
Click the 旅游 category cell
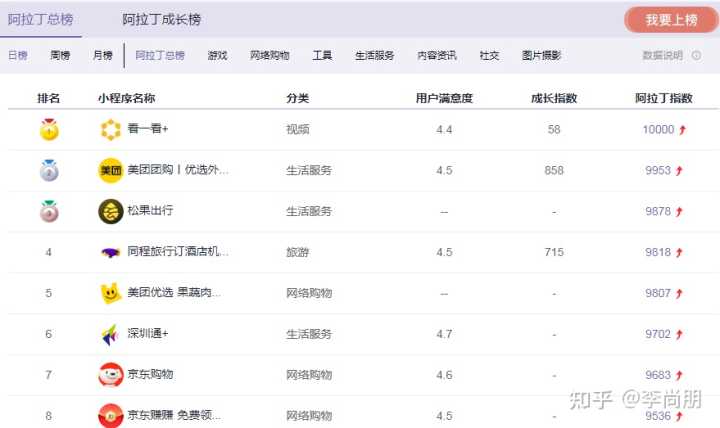coord(298,252)
